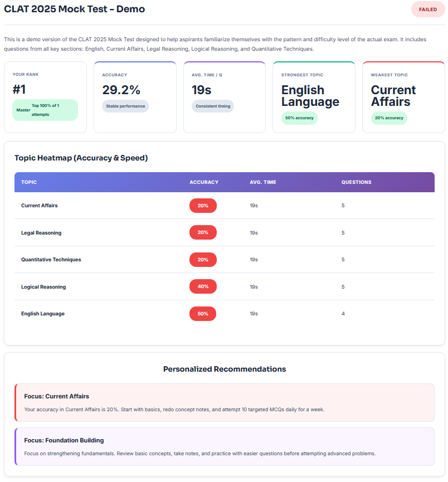Select the 20% accuracy badge under Weakest Topic
This screenshot has width=448, height=482.
pos(388,118)
